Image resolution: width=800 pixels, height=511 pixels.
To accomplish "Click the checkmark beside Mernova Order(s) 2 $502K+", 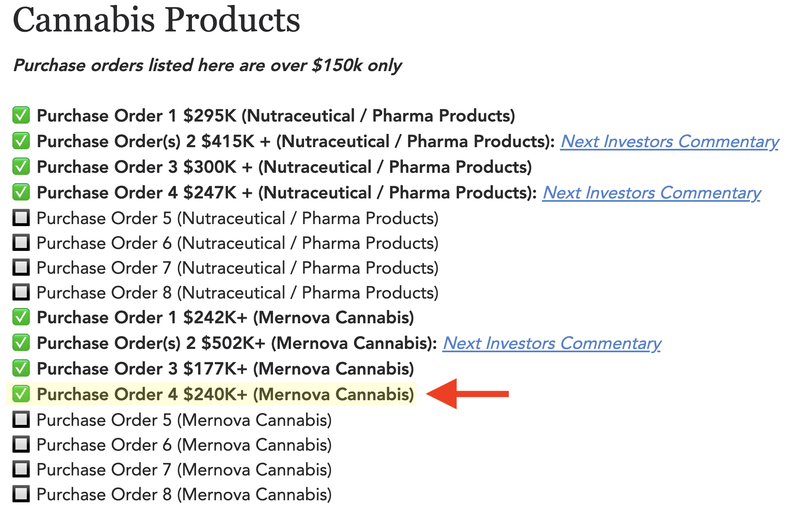I will tap(21, 343).
